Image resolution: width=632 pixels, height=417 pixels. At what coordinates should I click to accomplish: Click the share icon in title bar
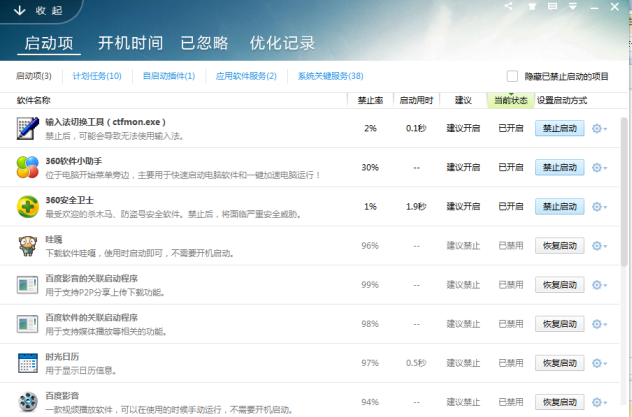pyautogui.click(x=510, y=7)
